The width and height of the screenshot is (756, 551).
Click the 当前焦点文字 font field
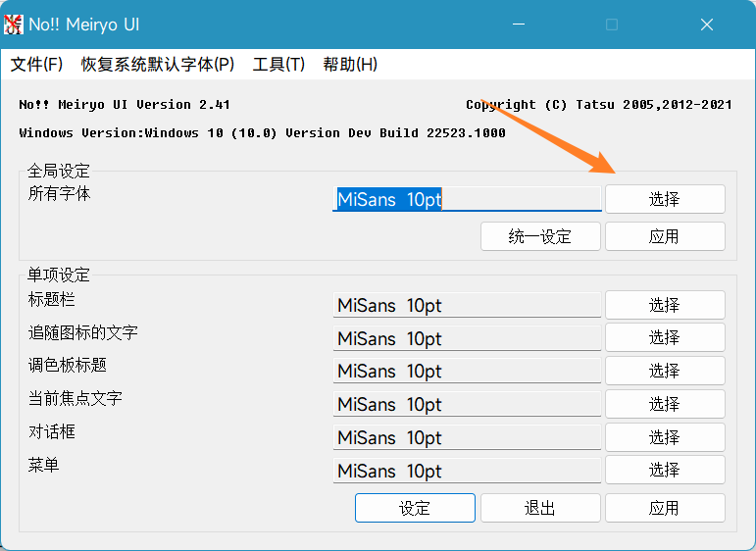(467, 405)
